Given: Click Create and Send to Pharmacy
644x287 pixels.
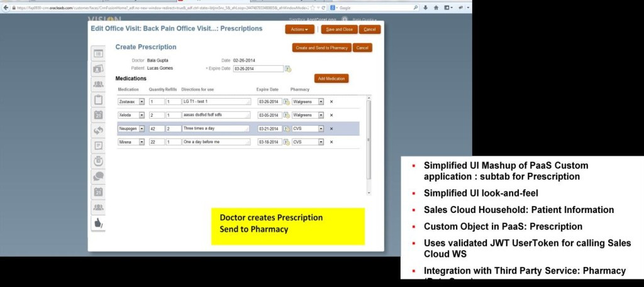Looking at the screenshot, I should click(321, 48).
